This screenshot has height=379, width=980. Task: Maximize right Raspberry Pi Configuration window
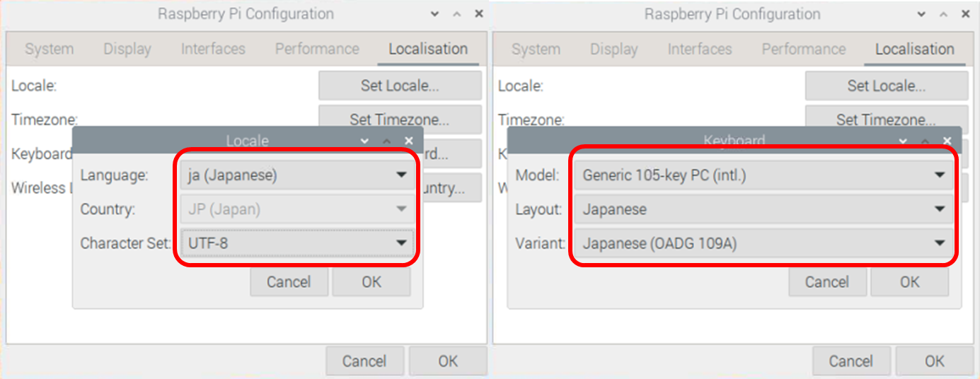[x=944, y=14]
